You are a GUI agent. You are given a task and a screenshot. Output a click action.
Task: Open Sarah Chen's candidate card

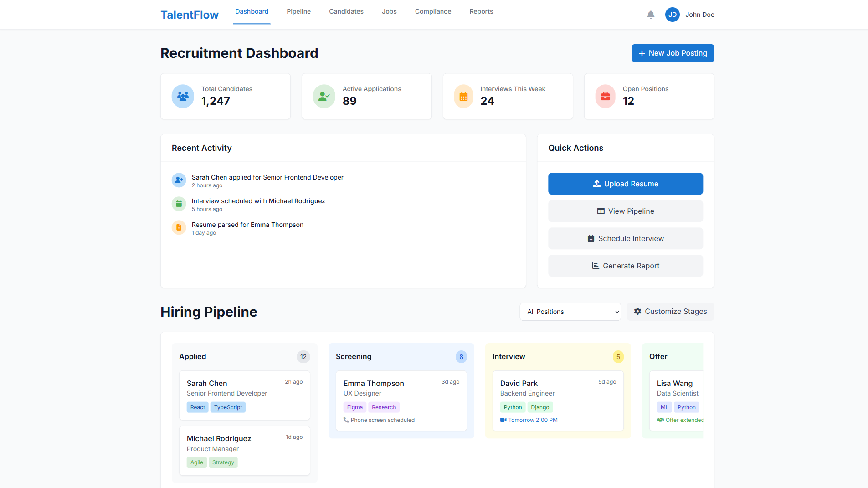pos(245,395)
